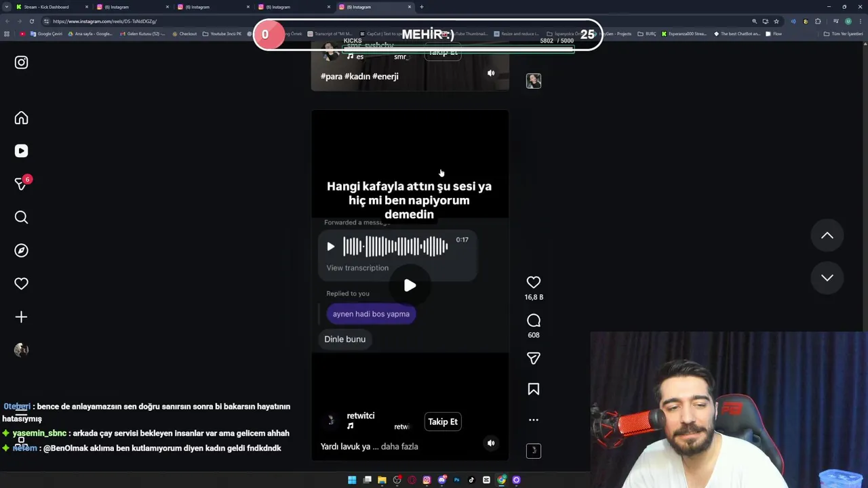Play the reel with center play button

410,285
